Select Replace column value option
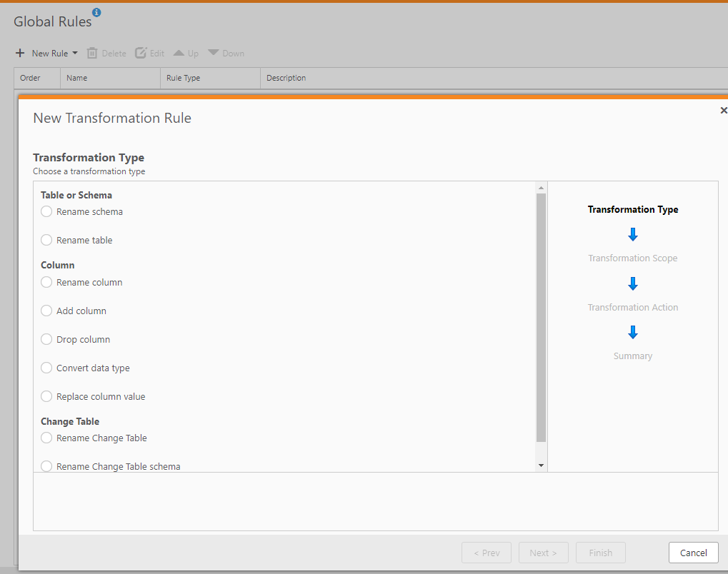This screenshot has width=728, height=574. pos(46,396)
